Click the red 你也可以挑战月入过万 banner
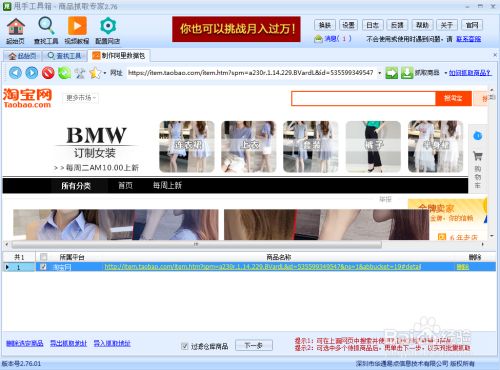The width and height of the screenshot is (500, 370). click(236, 29)
